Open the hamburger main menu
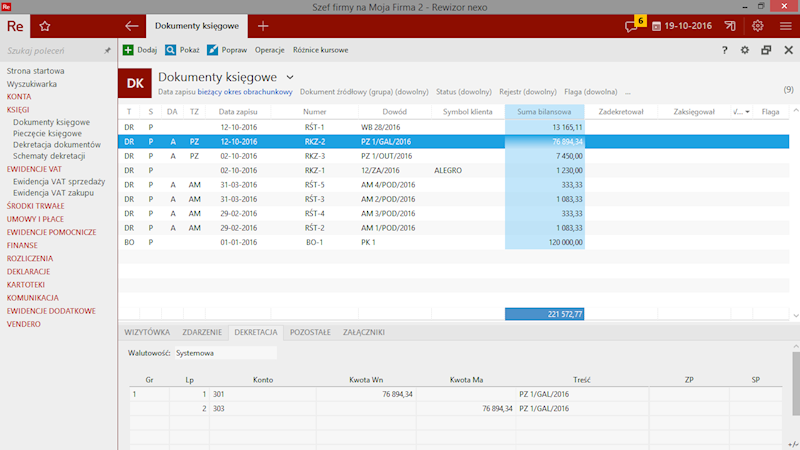 (x=786, y=26)
